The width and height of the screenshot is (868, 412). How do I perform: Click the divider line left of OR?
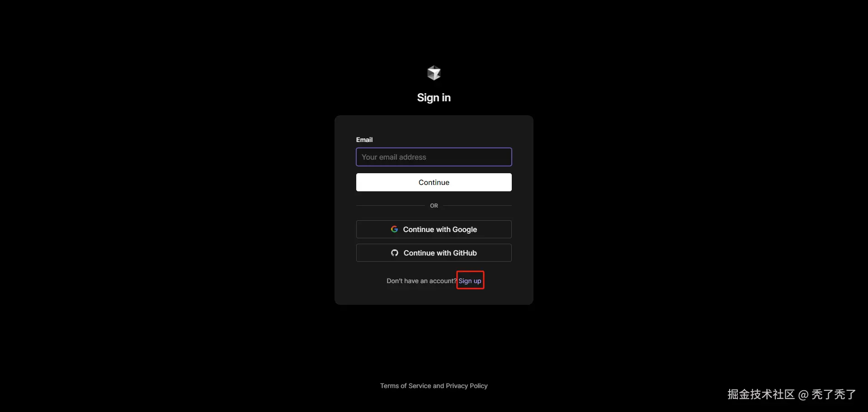click(x=391, y=206)
